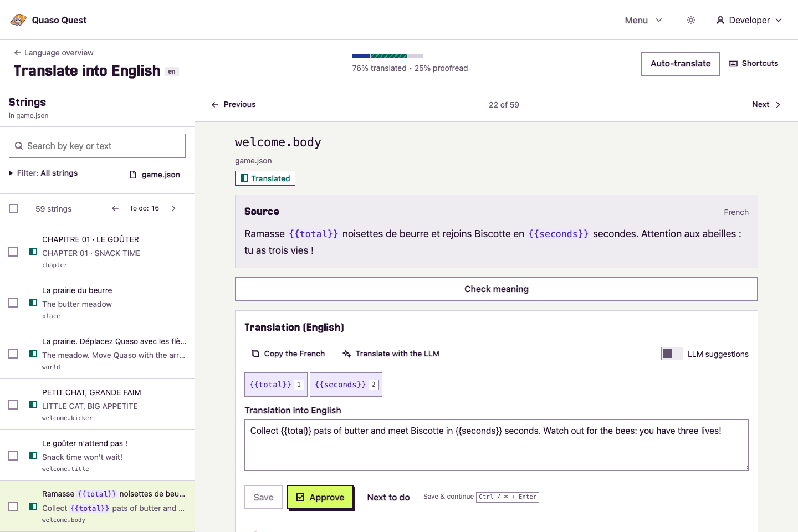Toggle LLM suggestions switch

(x=672, y=354)
